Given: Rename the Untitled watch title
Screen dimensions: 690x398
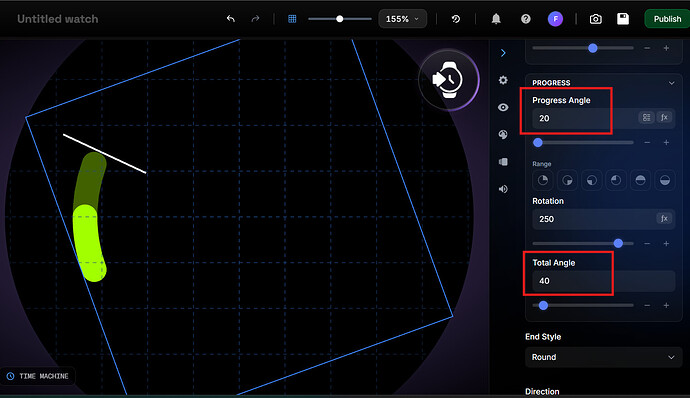Looking at the screenshot, I should pyautogui.click(x=58, y=19).
